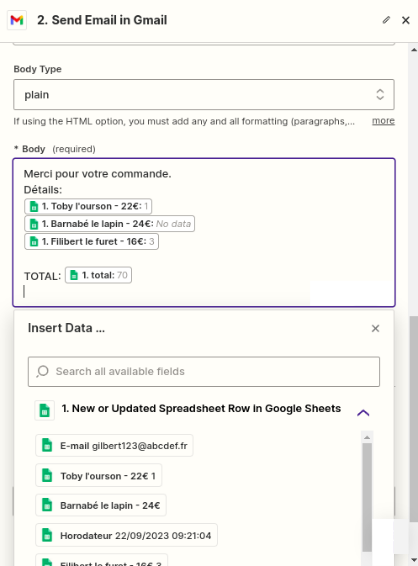Click the 'more' link under Body Type
418x566 pixels.
pos(383,121)
